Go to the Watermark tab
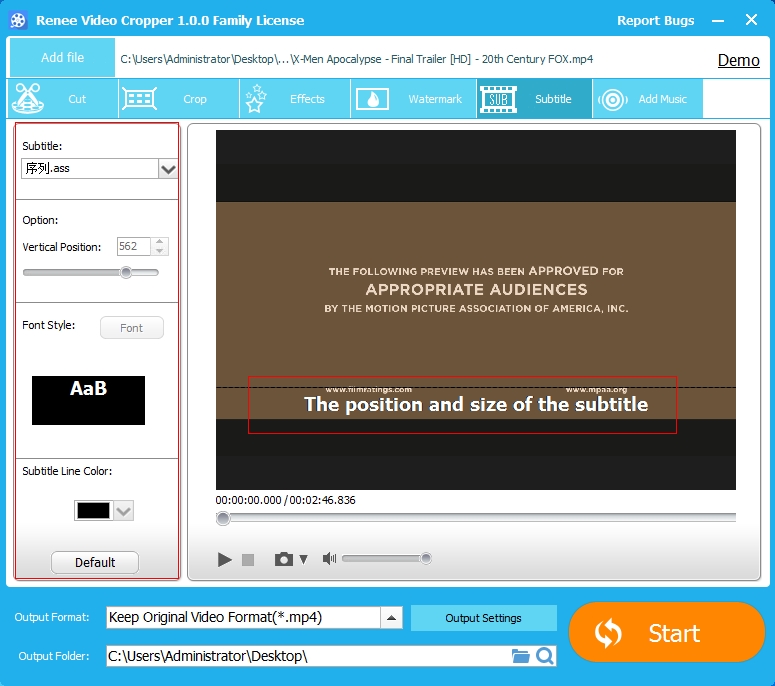This screenshot has width=775, height=686. 413,99
